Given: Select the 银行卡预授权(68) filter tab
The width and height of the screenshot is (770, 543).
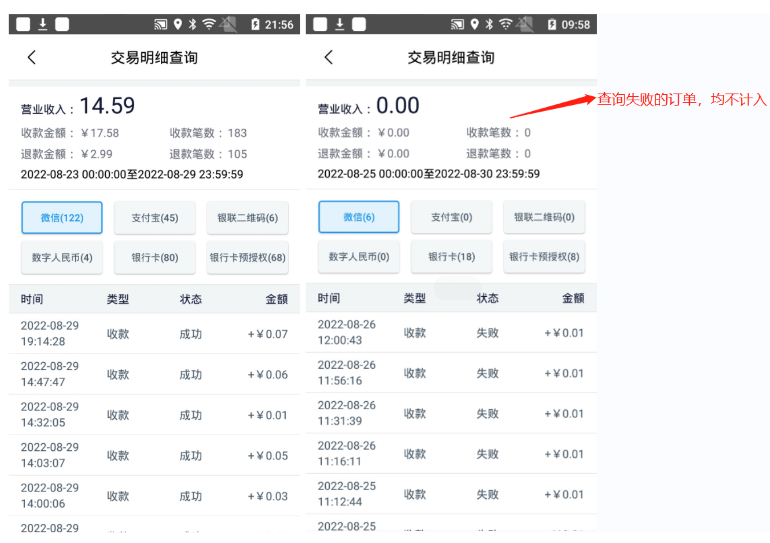Looking at the screenshot, I should point(248,257).
